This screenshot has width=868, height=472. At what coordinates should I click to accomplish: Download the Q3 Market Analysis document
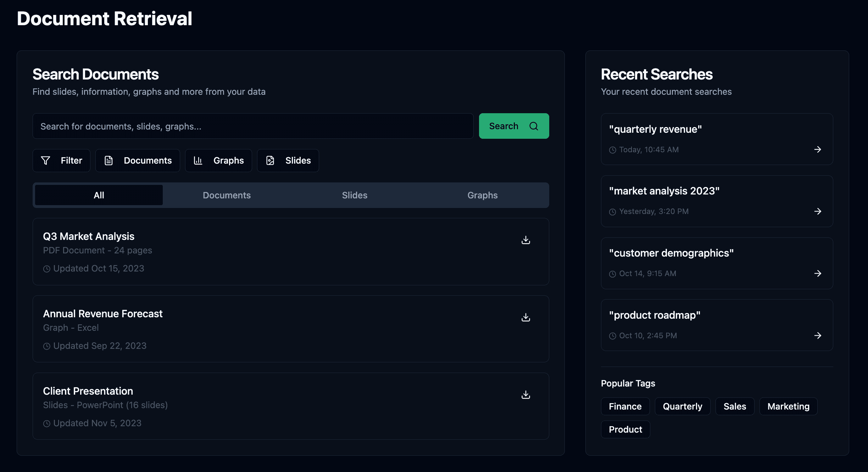tap(526, 240)
